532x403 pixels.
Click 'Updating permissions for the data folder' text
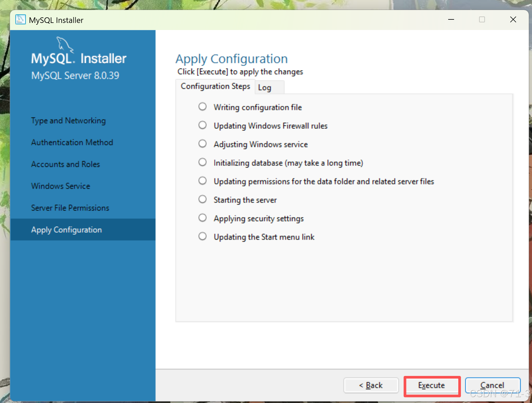(324, 181)
